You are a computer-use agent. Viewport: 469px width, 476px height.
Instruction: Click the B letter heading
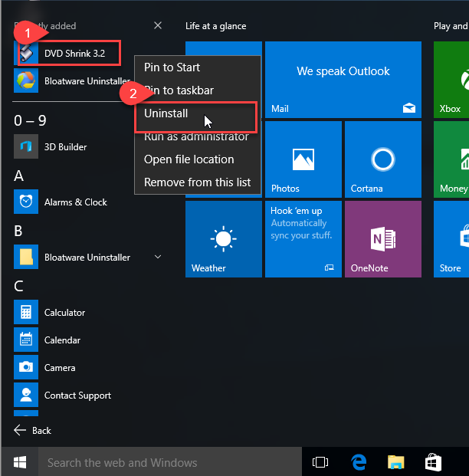point(18,231)
